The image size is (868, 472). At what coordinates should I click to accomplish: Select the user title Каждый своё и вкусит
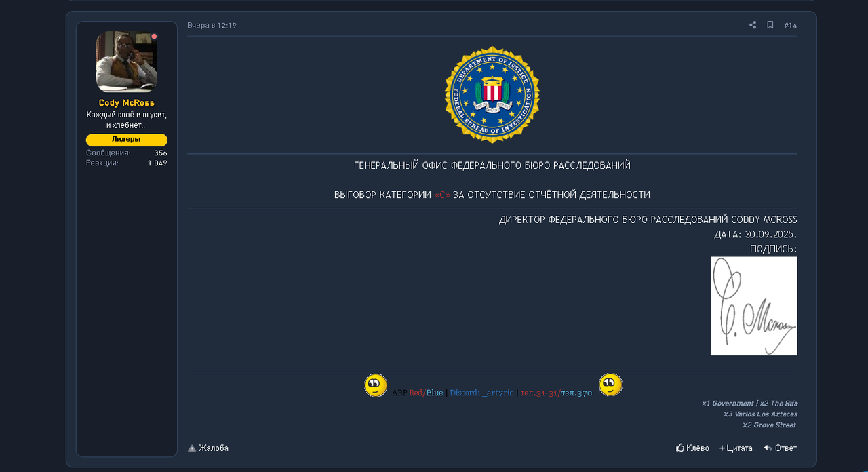coord(127,120)
